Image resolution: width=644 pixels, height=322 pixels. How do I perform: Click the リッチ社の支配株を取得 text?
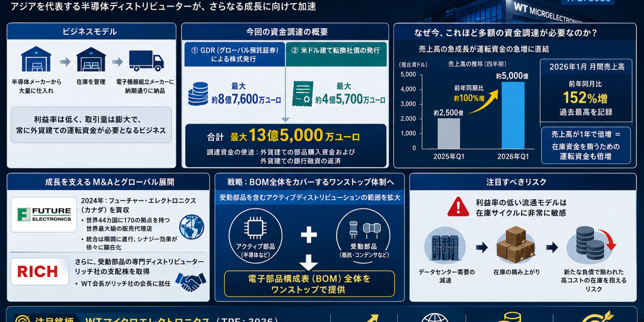112,271
